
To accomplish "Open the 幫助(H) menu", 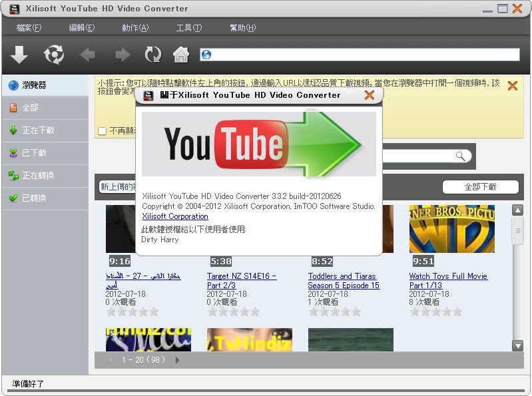I will [242, 28].
